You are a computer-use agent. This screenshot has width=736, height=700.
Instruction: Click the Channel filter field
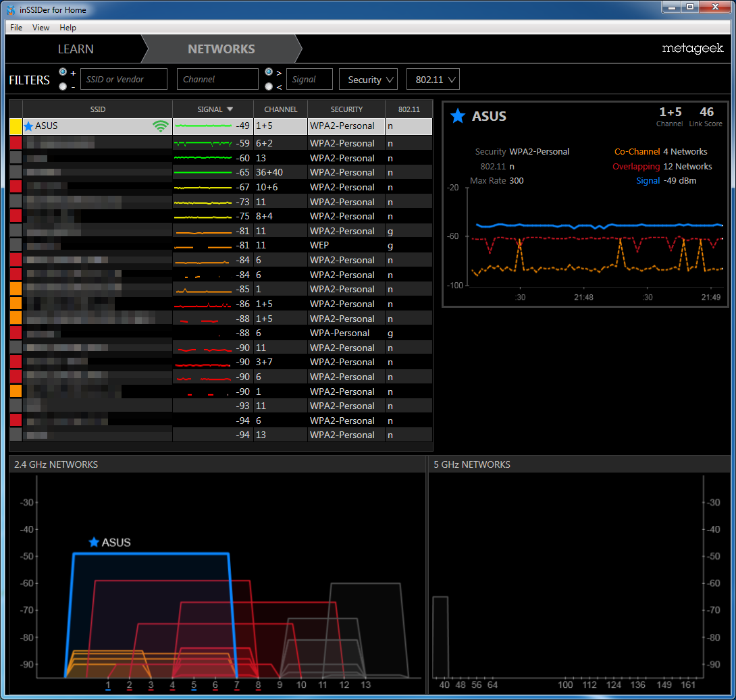(x=217, y=79)
